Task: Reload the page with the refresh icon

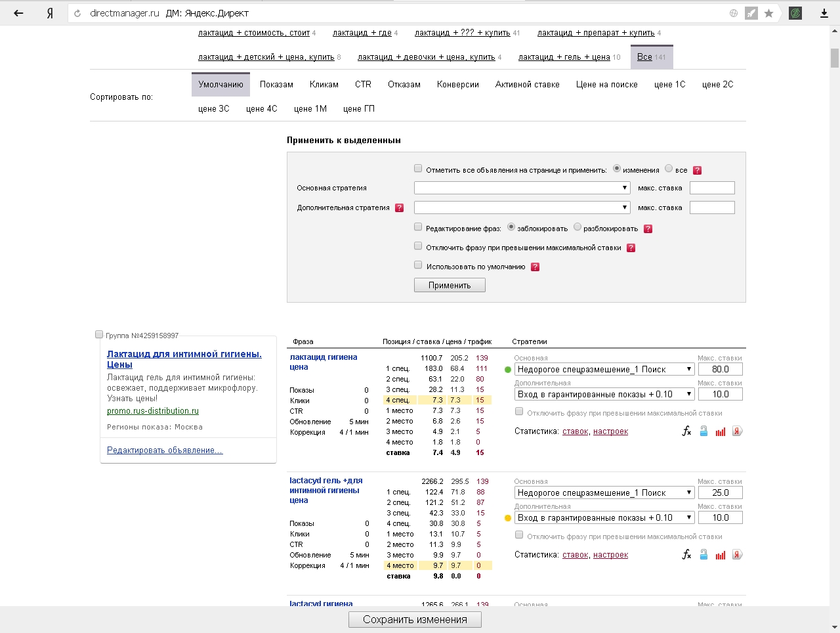Action: click(77, 13)
